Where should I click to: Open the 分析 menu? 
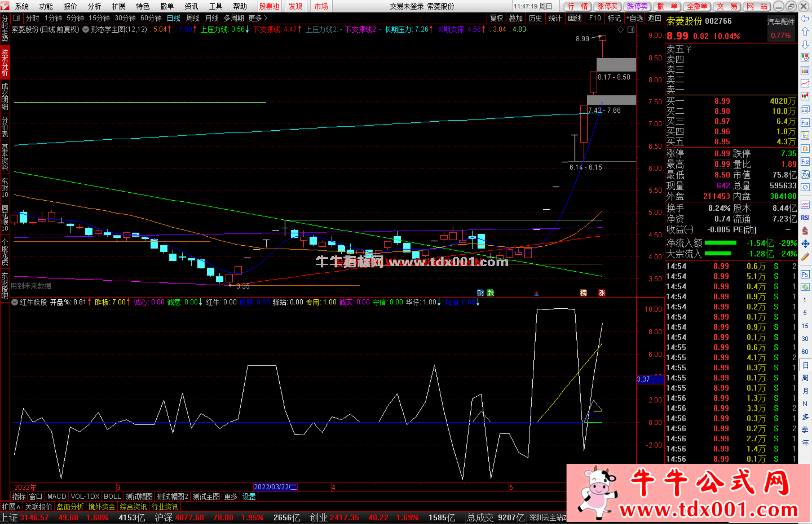(x=94, y=6)
